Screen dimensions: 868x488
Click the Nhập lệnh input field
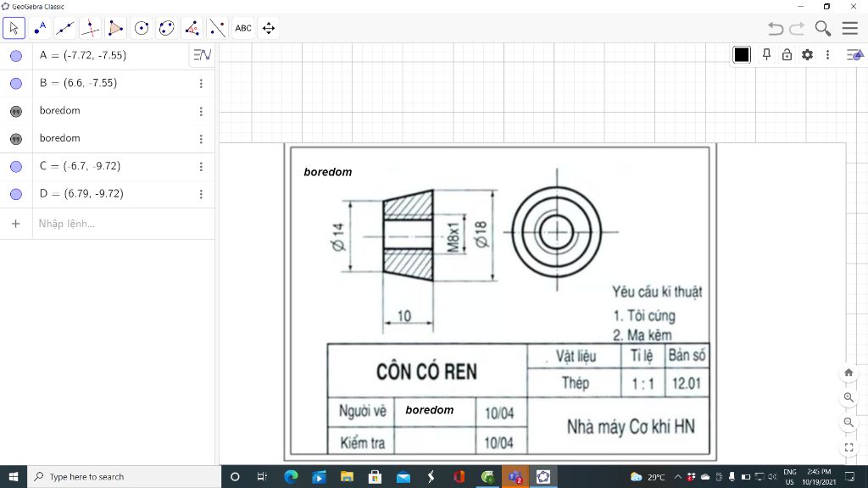click(123, 224)
